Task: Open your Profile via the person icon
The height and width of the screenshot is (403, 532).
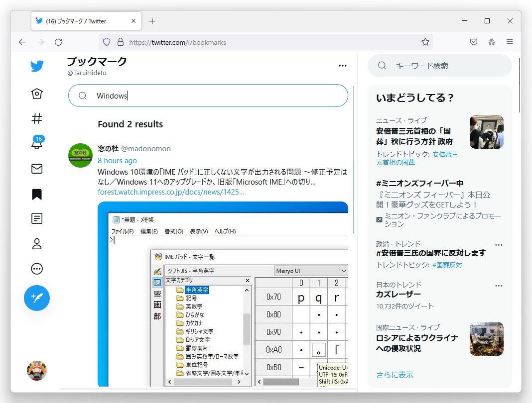Action: 37,244
